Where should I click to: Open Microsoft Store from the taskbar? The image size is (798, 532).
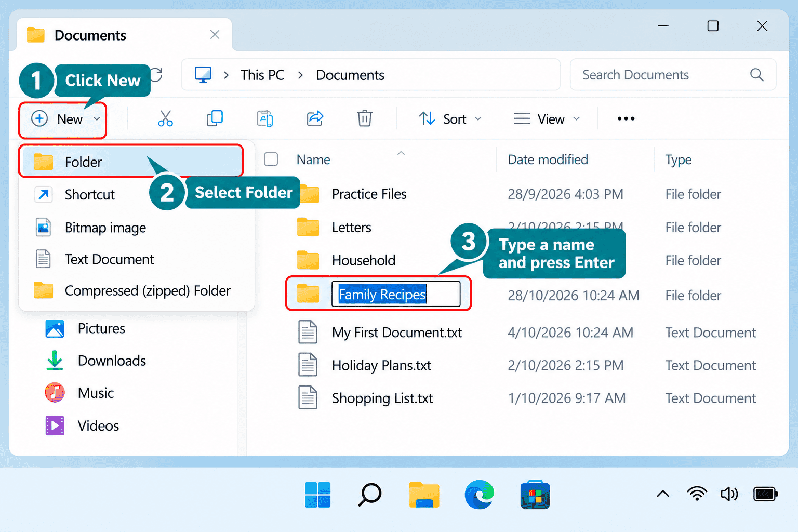click(535, 495)
